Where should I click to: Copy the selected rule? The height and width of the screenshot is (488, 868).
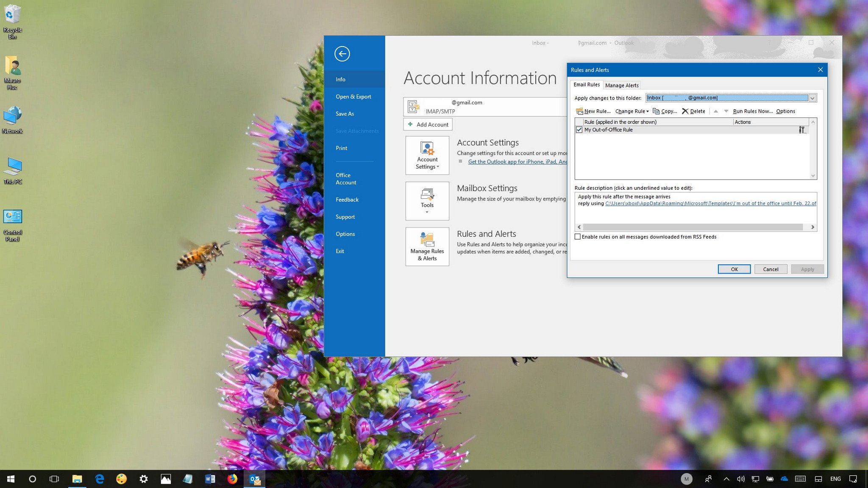665,111
